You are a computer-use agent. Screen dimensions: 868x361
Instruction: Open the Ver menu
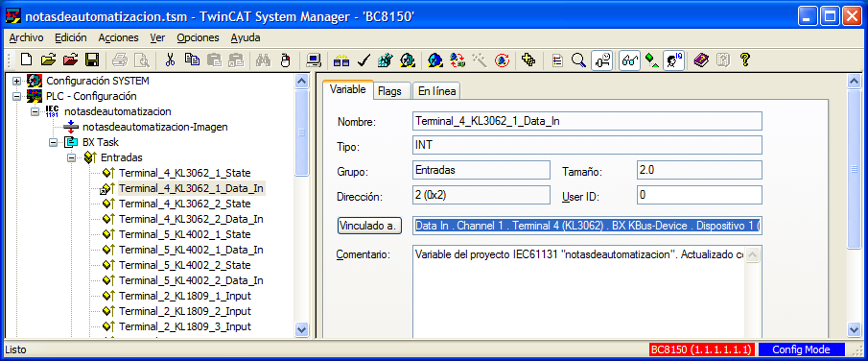[x=157, y=37]
